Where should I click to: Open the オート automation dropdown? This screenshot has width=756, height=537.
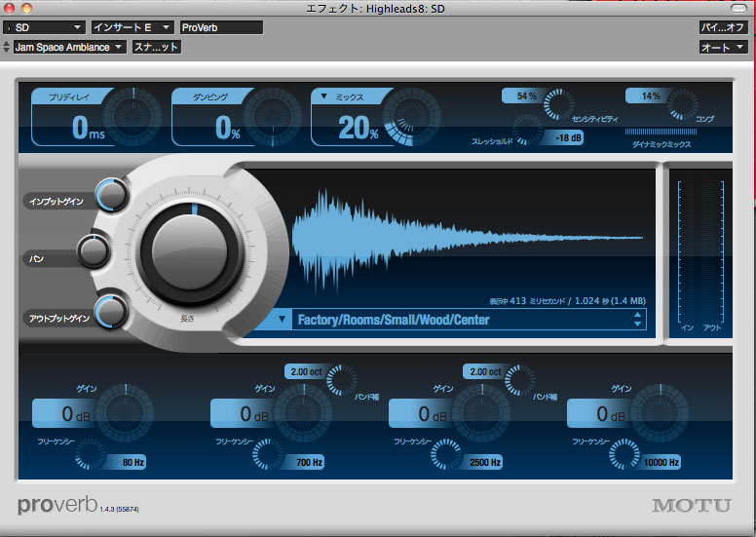[723, 48]
